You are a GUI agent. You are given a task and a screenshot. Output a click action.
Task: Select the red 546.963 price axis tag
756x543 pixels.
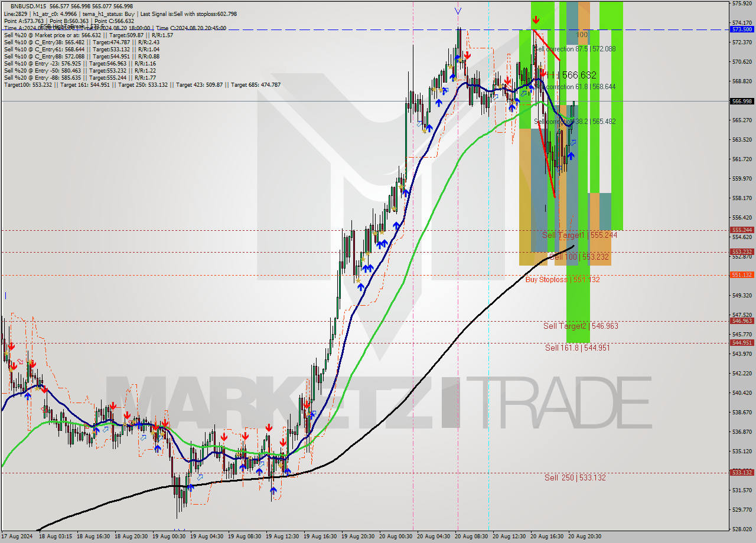point(742,321)
